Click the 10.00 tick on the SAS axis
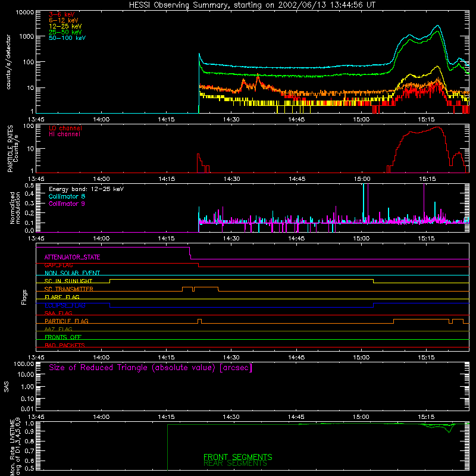This screenshot has height=476, width=476. [26, 375]
